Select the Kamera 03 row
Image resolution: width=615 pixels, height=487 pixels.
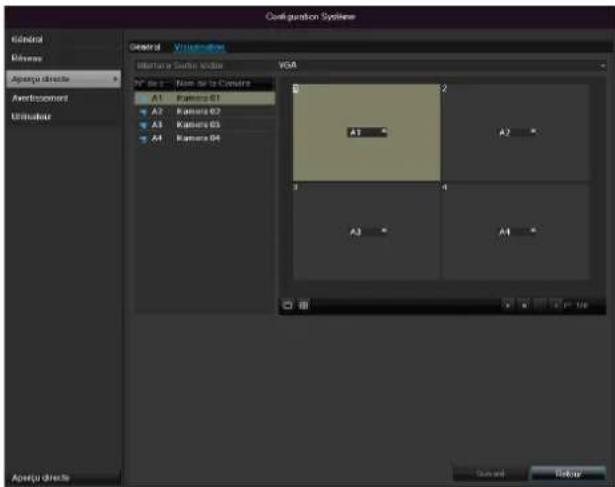click(205, 125)
